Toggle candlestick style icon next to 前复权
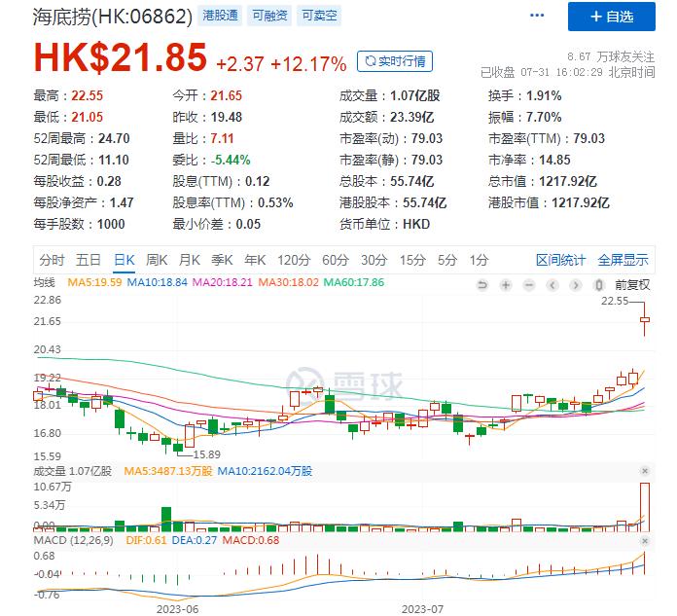Viewport: 677px width, 616px height. 599,285
